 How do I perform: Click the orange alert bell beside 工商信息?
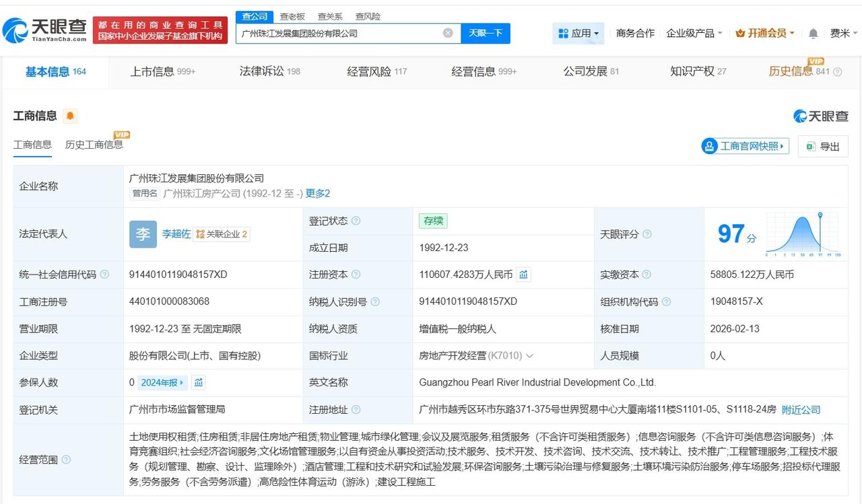(x=70, y=116)
